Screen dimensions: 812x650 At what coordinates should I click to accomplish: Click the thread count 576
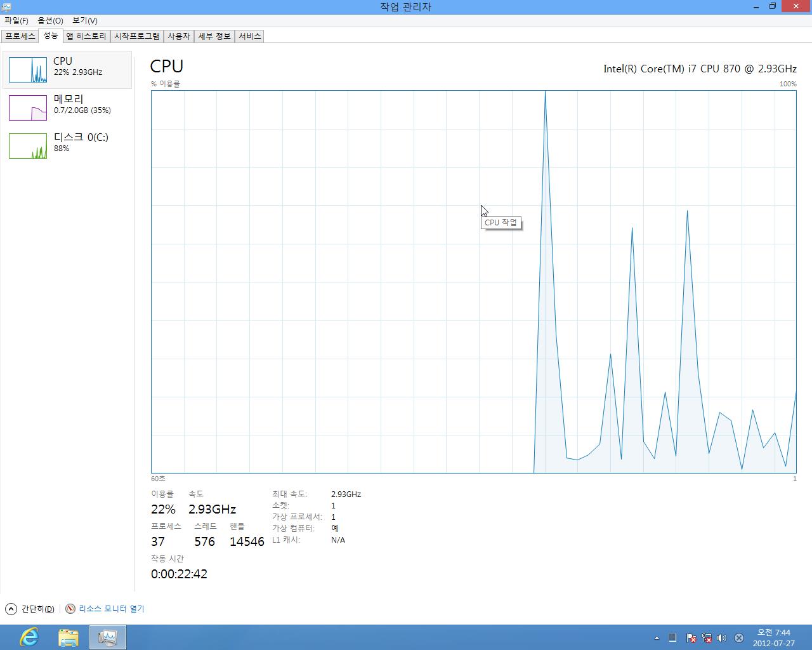pos(204,541)
